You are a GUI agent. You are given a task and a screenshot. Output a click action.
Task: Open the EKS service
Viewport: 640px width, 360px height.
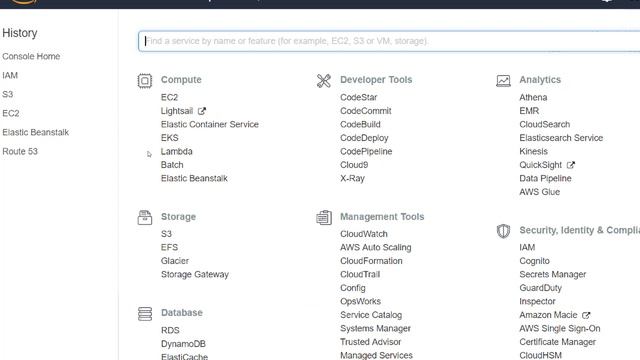point(169,138)
